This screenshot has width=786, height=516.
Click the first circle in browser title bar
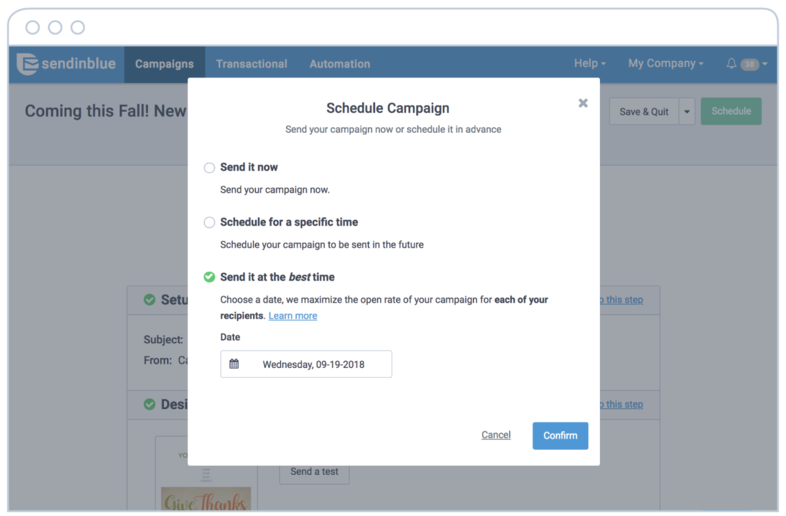33,27
